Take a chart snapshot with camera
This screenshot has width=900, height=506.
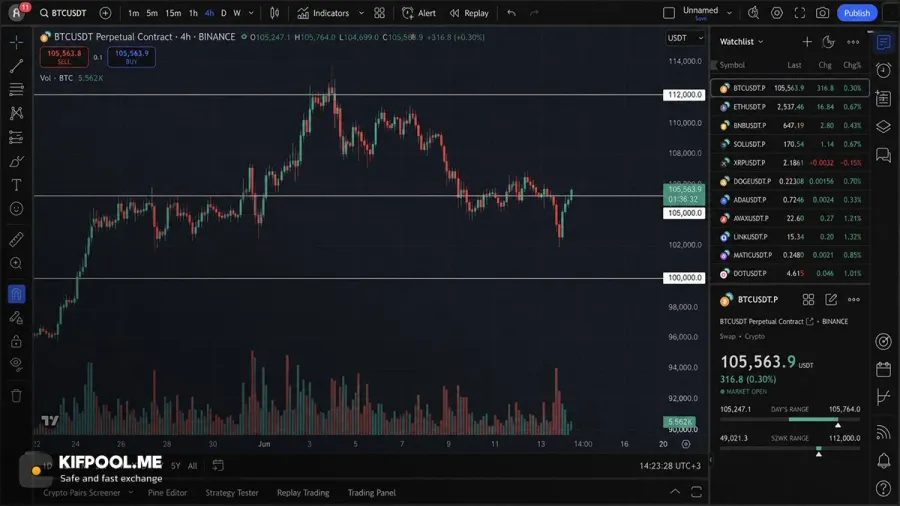823,13
